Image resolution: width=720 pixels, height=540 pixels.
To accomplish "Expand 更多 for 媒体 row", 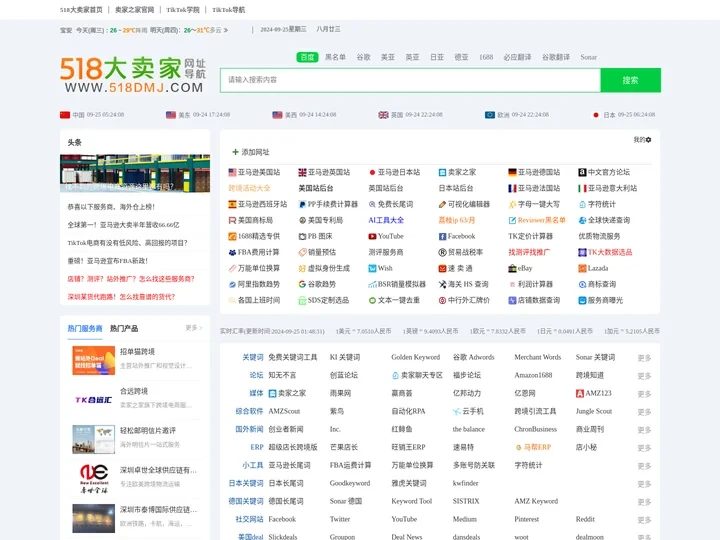I will click(x=644, y=394).
